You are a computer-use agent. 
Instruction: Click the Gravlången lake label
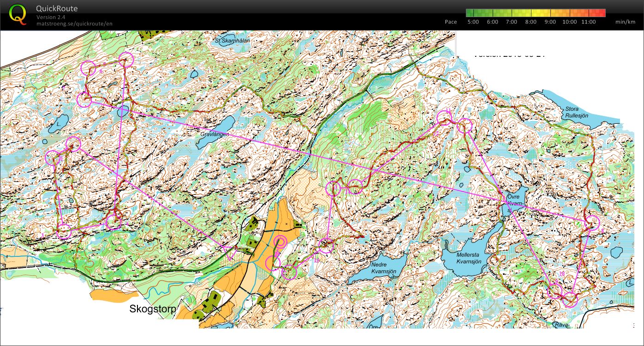click(214, 134)
